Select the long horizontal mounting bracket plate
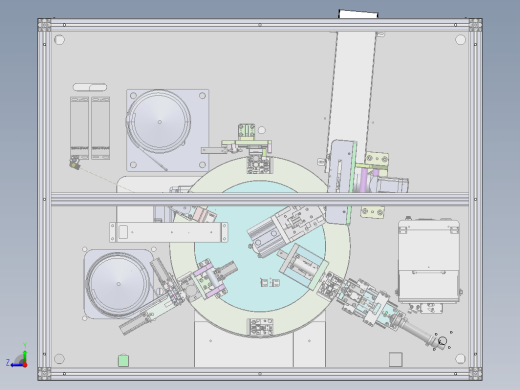The image size is (520, 390). point(169,232)
